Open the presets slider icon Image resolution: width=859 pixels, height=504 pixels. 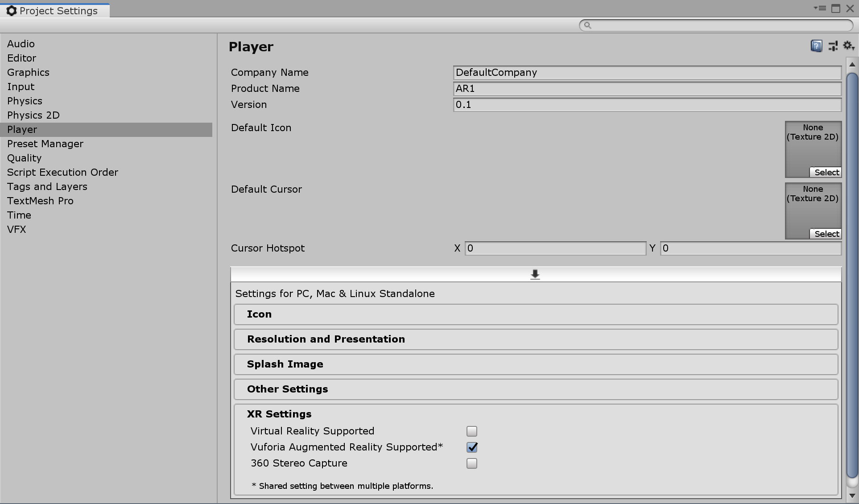pos(833,46)
